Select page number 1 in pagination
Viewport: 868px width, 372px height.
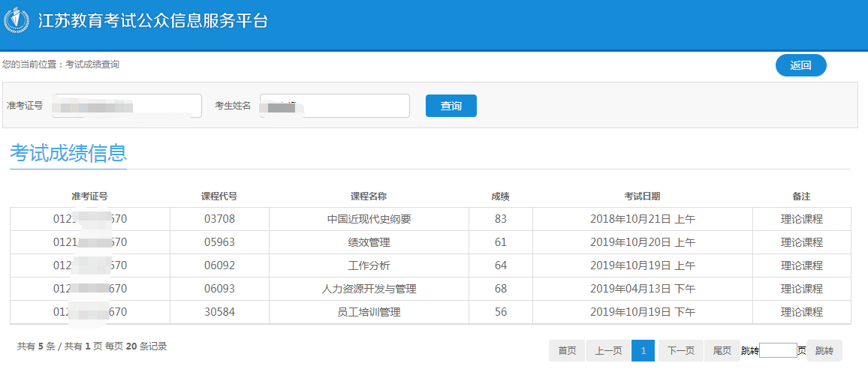tap(643, 350)
